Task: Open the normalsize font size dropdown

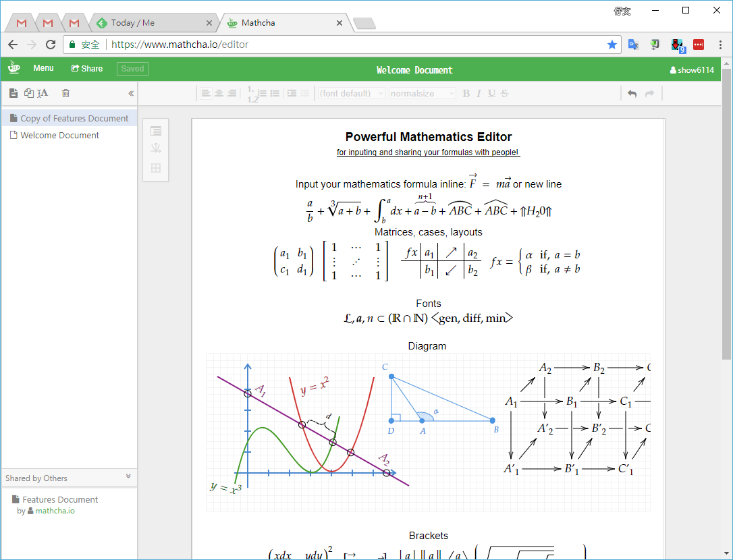Action: 422,94
